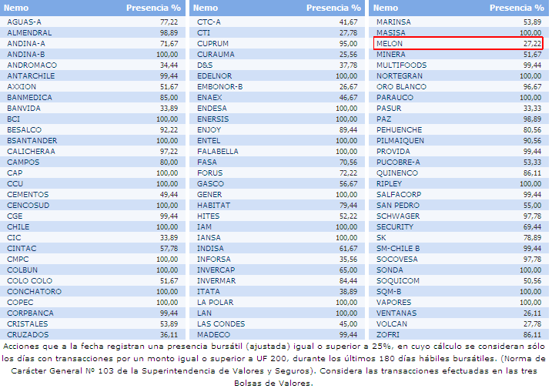Viewport: 552px width, 392px height.
Task: Select CURAUMA in the list
Action: (216, 55)
